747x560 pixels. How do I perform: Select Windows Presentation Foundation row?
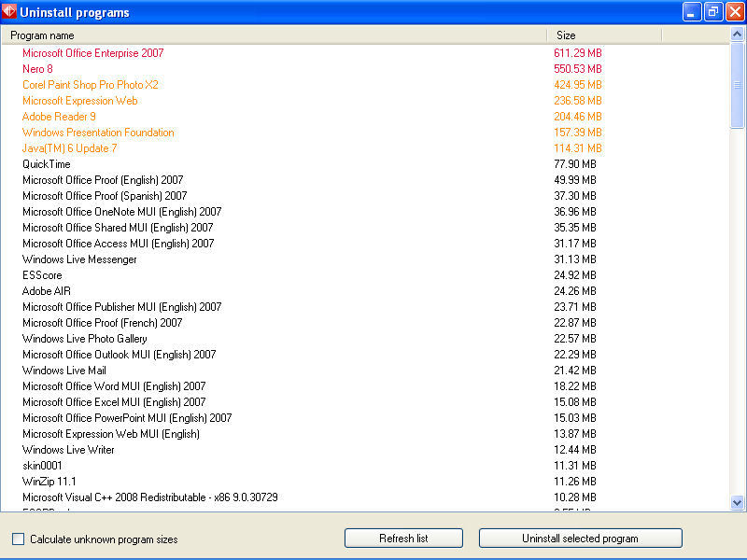tap(98, 133)
